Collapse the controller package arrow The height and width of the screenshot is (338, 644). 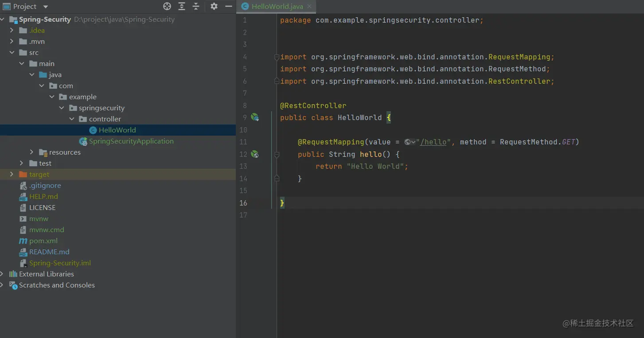click(x=72, y=119)
